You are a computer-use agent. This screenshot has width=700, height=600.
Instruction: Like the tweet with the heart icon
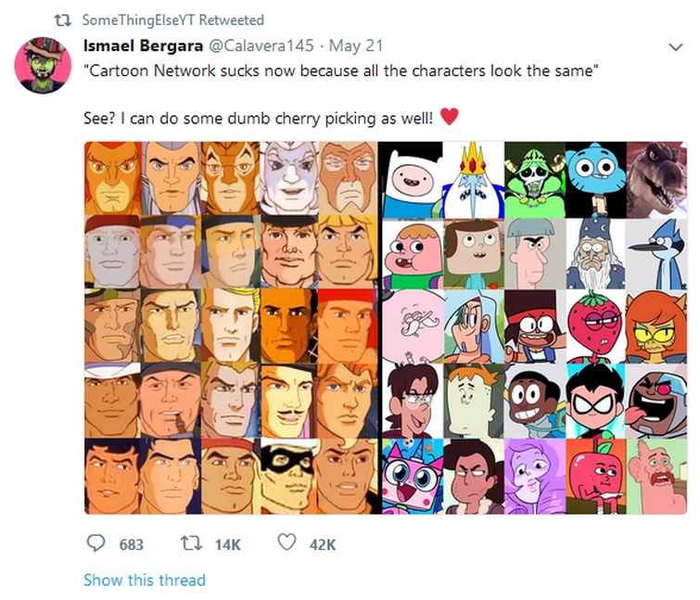pyautogui.click(x=286, y=543)
